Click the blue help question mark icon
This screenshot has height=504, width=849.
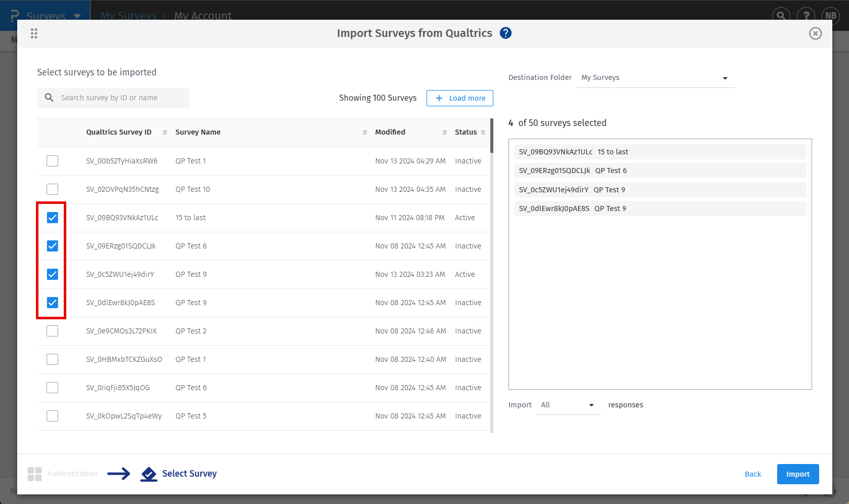pos(505,33)
